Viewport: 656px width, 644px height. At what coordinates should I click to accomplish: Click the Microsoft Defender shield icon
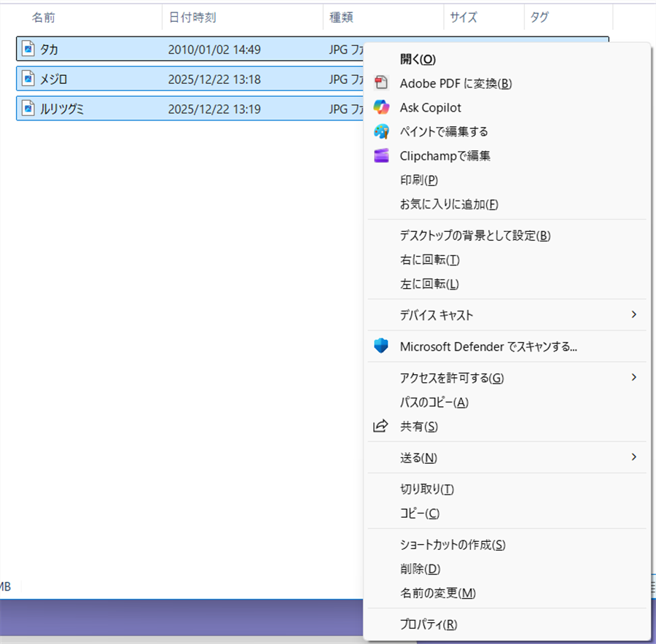tap(380, 346)
